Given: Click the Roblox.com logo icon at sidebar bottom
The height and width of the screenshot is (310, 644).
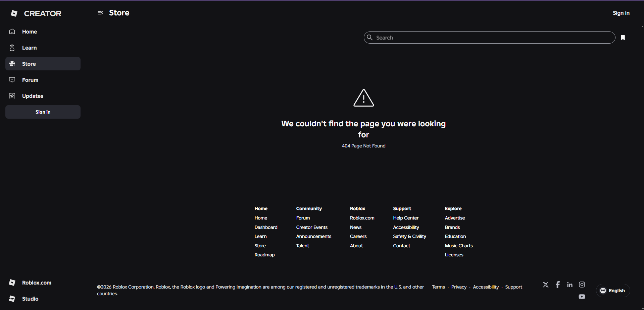Looking at the screenshot, I should pos(12,283).
